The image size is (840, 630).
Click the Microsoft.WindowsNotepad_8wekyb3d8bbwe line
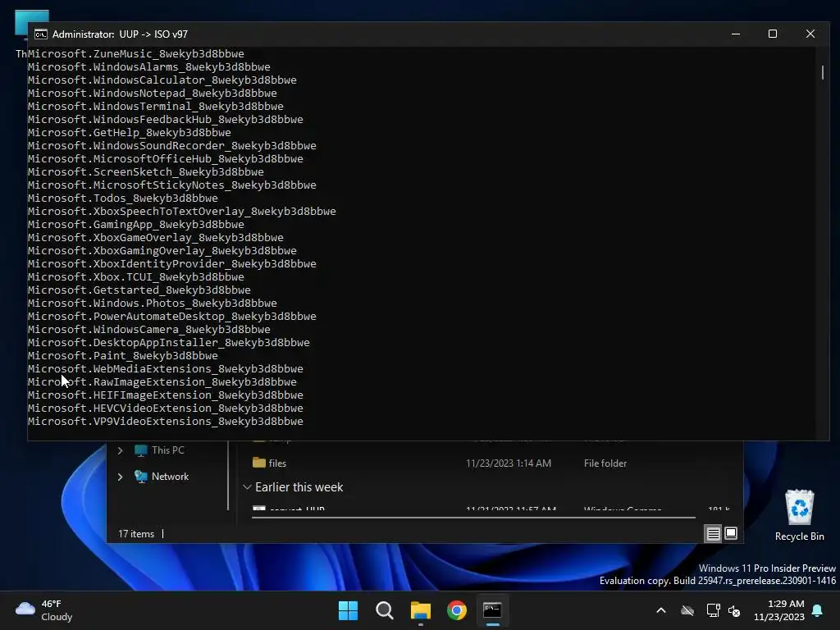click(x=153, y=94)
